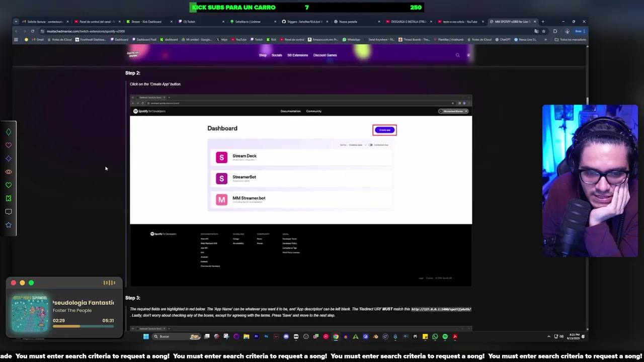Click Chrome's reload page button
The width and height of the screenshot is (644, 362).
[x=33, y=31]
